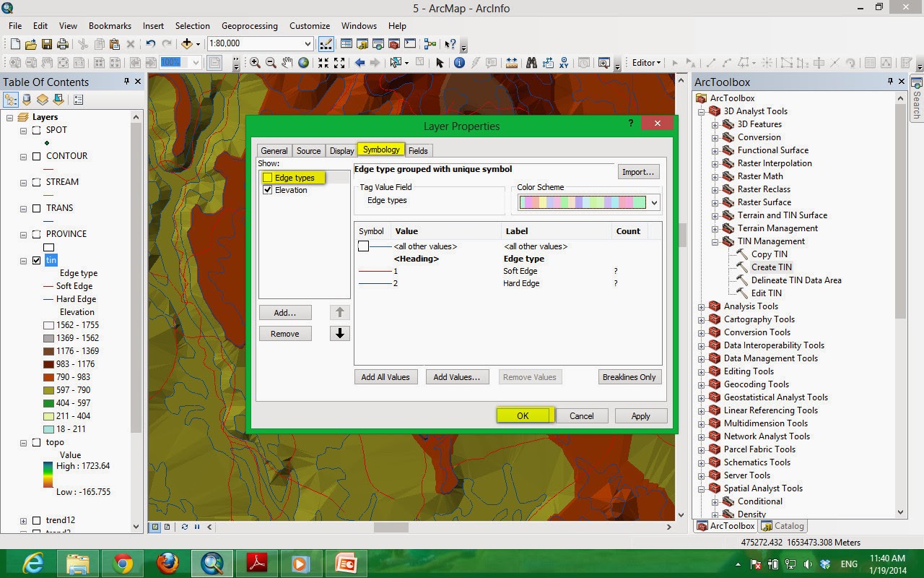Click the Hard Edge blue line symbol
The image size is (924, 578).
374,284
